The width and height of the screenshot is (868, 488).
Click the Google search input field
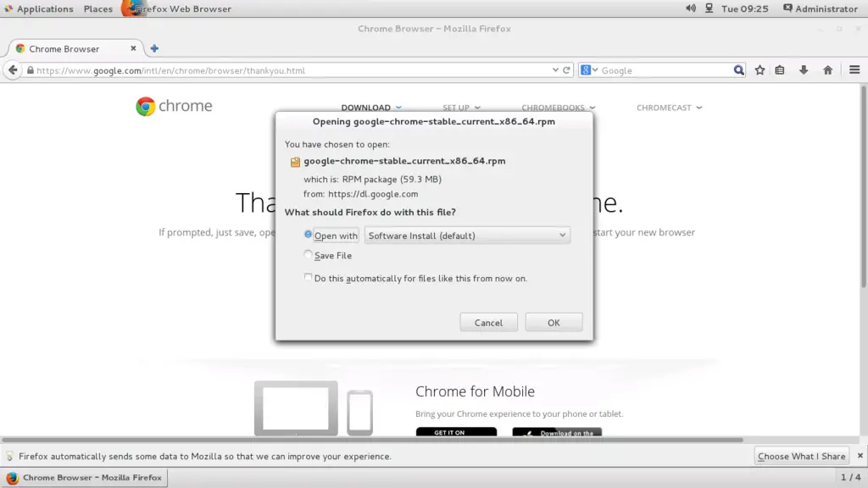click(x=665, y=70)
